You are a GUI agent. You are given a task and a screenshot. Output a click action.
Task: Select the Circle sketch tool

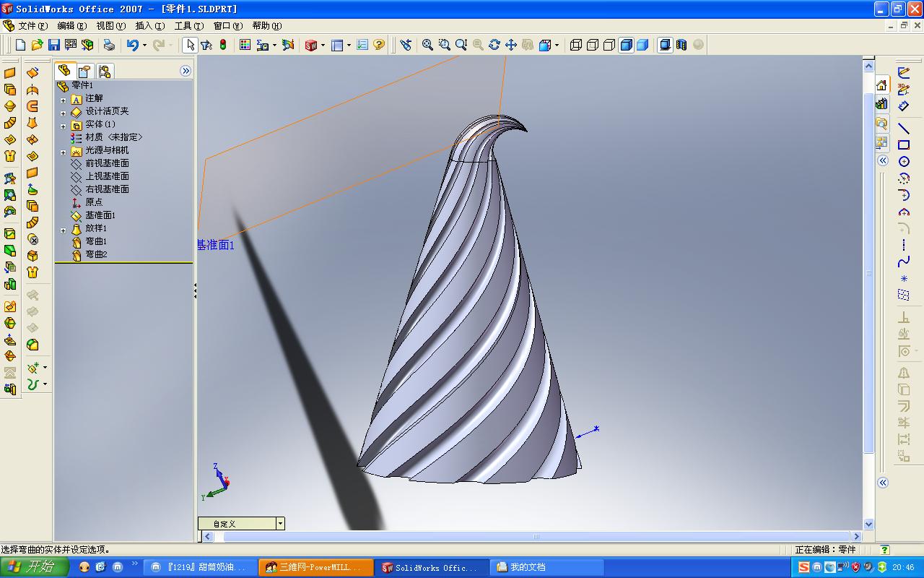pyautogui.click(x=904, y=162)
